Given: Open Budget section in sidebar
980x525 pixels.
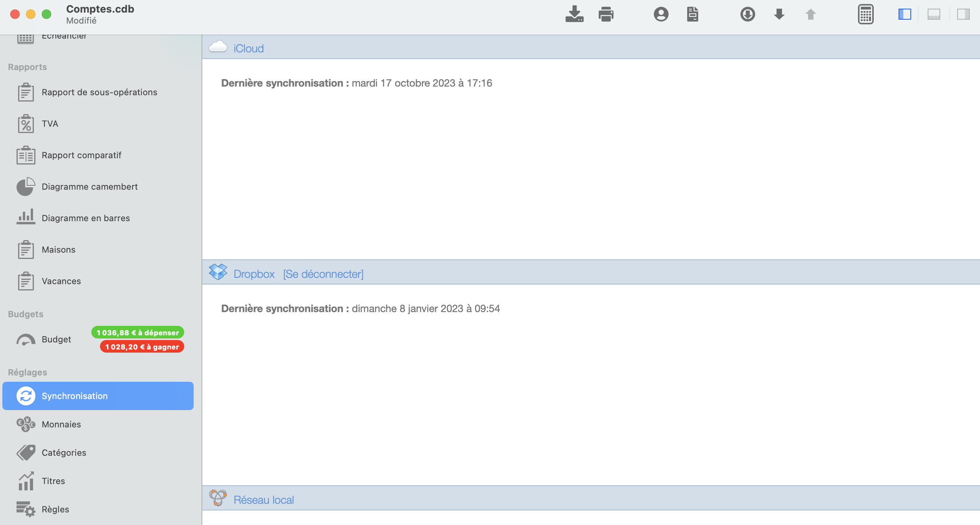Looking at the screenshot, I should pos(56,340).
